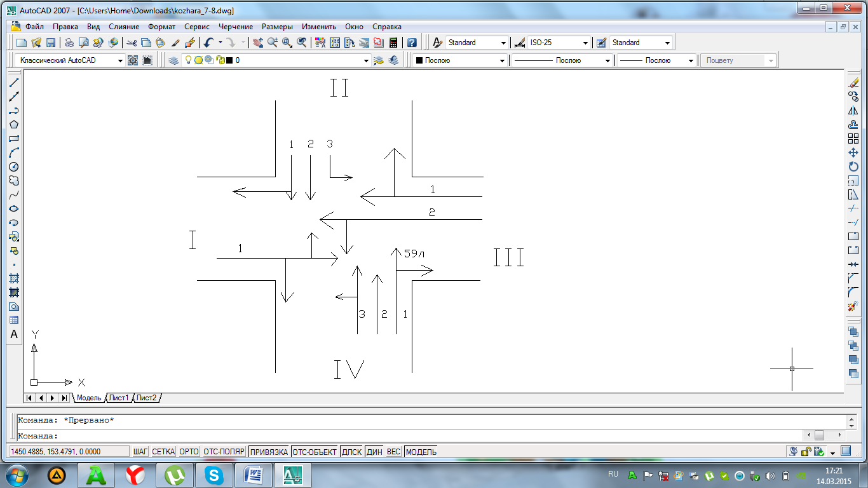This screenshot has height=488, width=868.
Task: Activate Zoom Realtime magnifier tool
Action: [x=273, y=43]
